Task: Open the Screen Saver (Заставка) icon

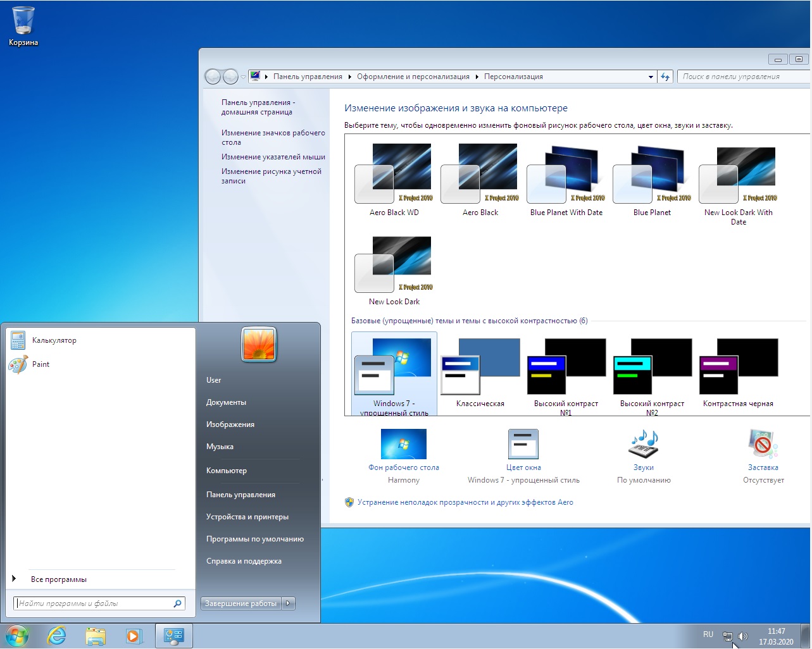Action: pos(763,444)
